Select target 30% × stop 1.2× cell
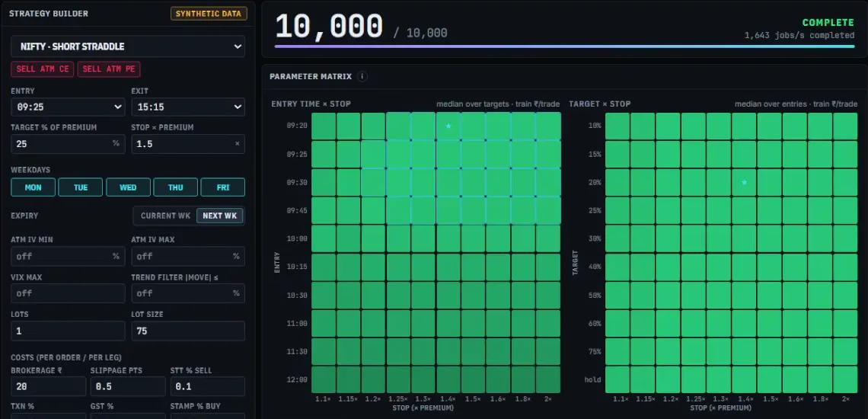868x419 pixels. point(669,239)
